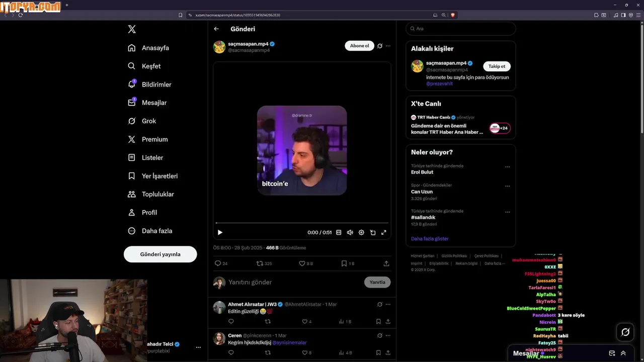Open Keşfet from the sidebar

coord(144,66)
